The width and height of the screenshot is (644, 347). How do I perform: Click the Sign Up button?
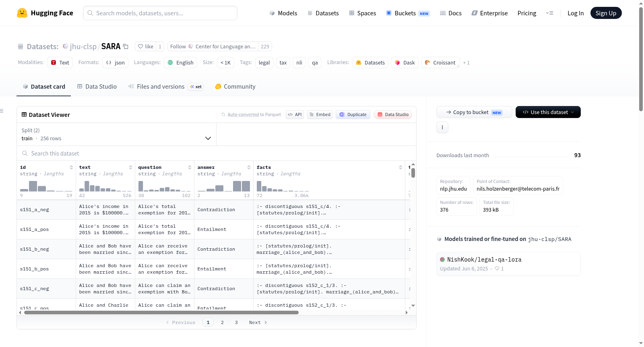coord(606,13)
